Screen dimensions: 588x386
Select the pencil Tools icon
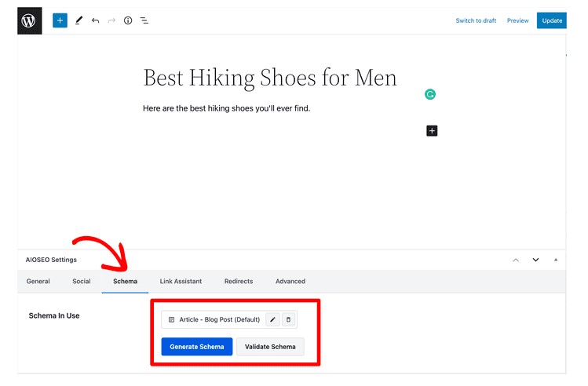79,20
